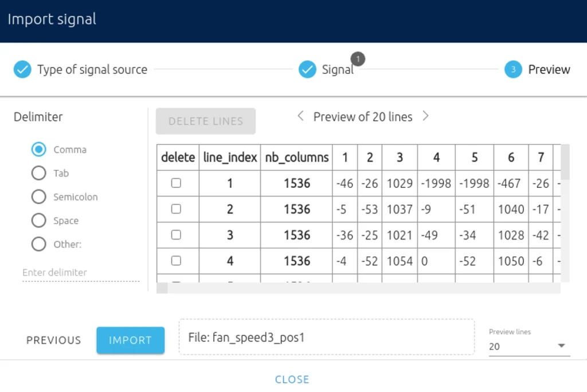587x392 pixels.
Task: Go back with the Previous button
Action: click(x=54, y=340)
